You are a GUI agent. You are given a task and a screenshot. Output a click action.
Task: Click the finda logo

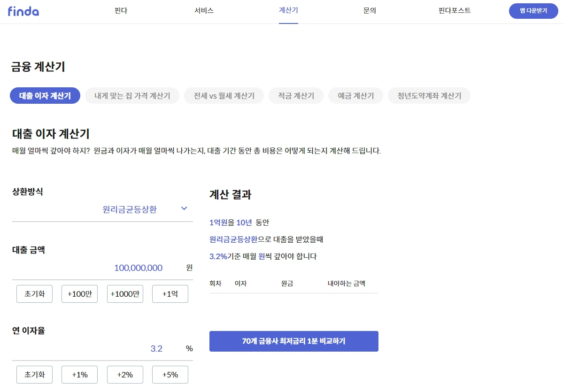[23, 11]
